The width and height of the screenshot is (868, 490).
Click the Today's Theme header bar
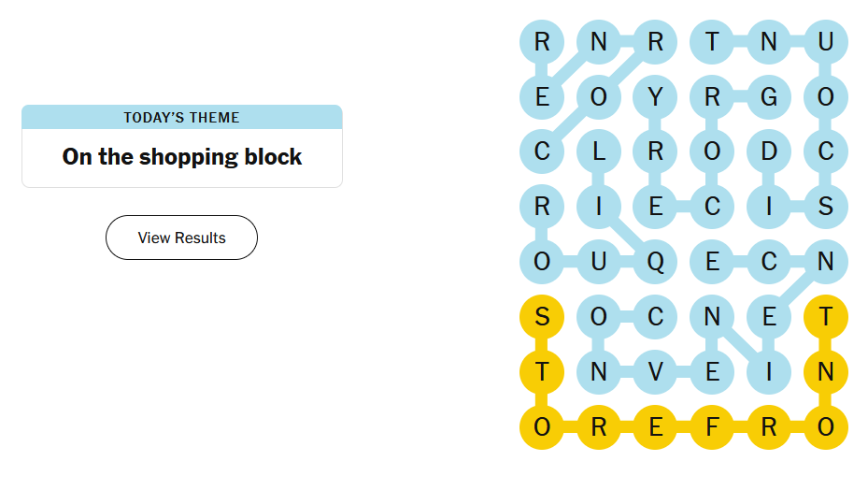coord(181,117)
